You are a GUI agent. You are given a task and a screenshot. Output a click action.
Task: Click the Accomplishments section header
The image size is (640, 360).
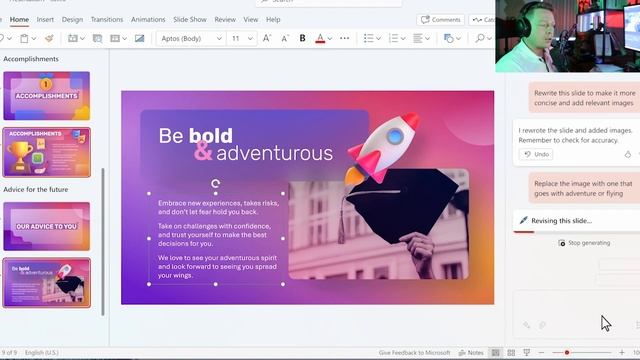click(31, 59)
